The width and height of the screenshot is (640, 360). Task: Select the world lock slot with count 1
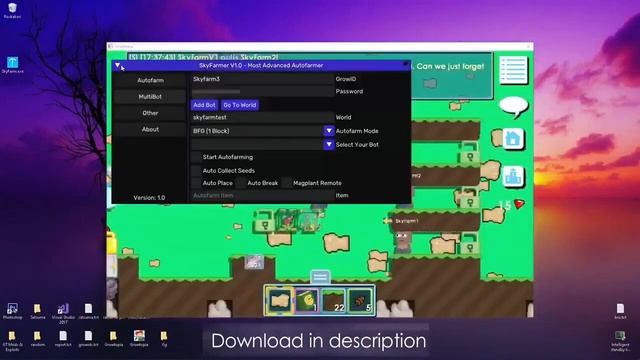[x=307, y=301]
